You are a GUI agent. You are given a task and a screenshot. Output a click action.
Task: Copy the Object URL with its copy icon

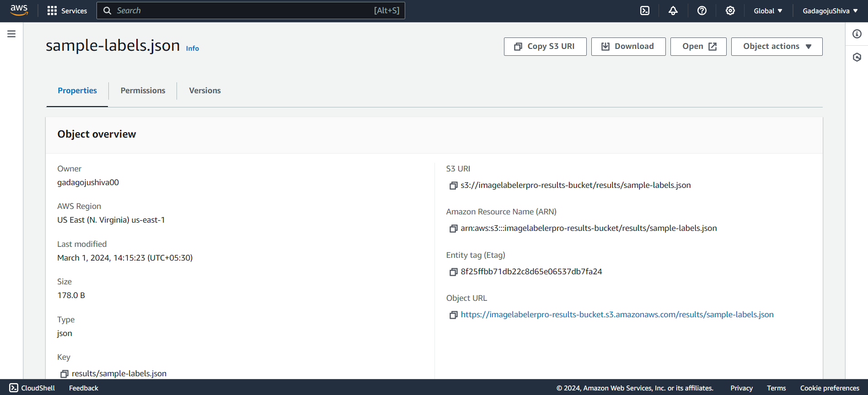tap(453, 315)
